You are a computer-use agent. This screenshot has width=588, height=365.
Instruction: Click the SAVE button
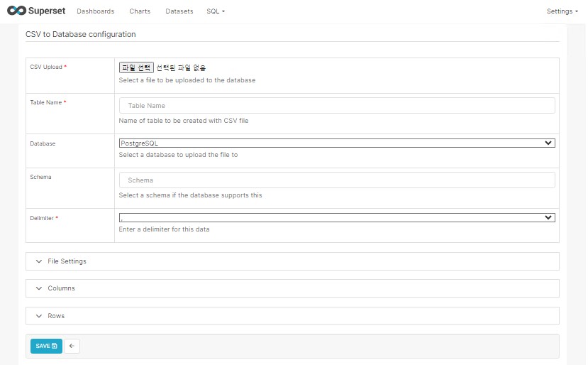pos(46,346)
